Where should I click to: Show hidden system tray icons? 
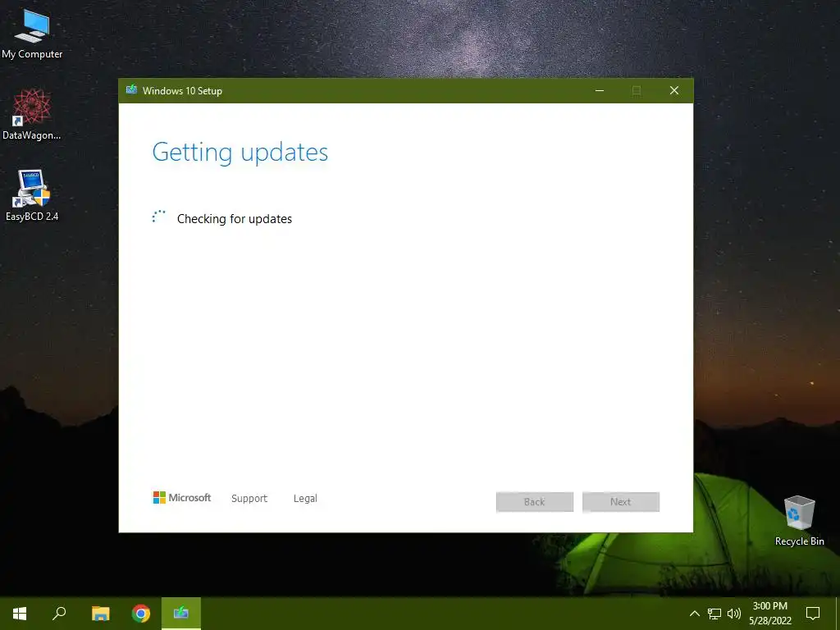[694, 614]
